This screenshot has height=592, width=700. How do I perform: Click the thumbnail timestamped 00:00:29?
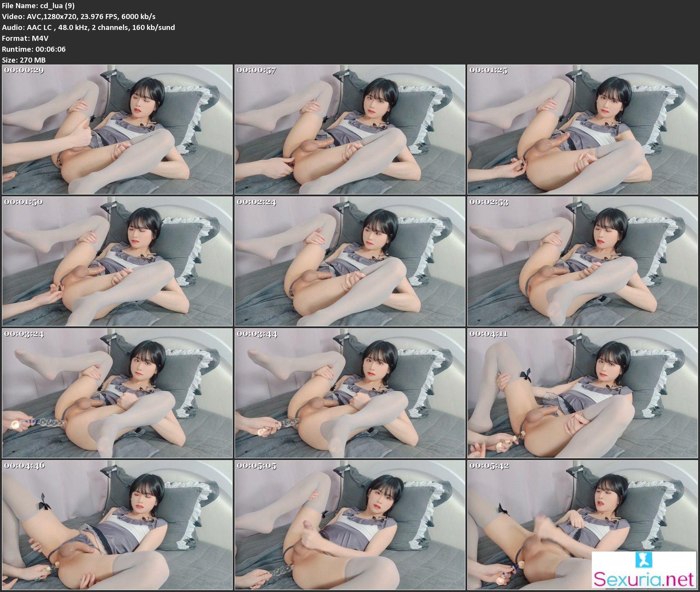click(x=117, y=130)
